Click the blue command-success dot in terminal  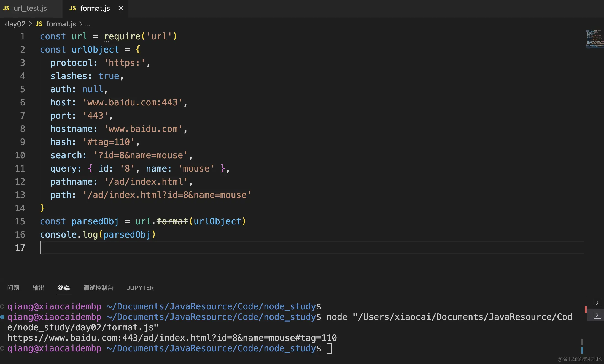pos(2,317)
